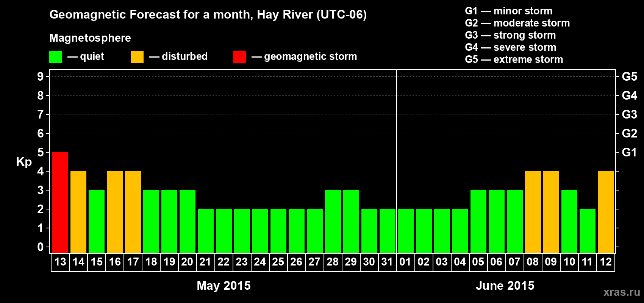Click the G1 — minor storm legend text

[x=509, y=11]
